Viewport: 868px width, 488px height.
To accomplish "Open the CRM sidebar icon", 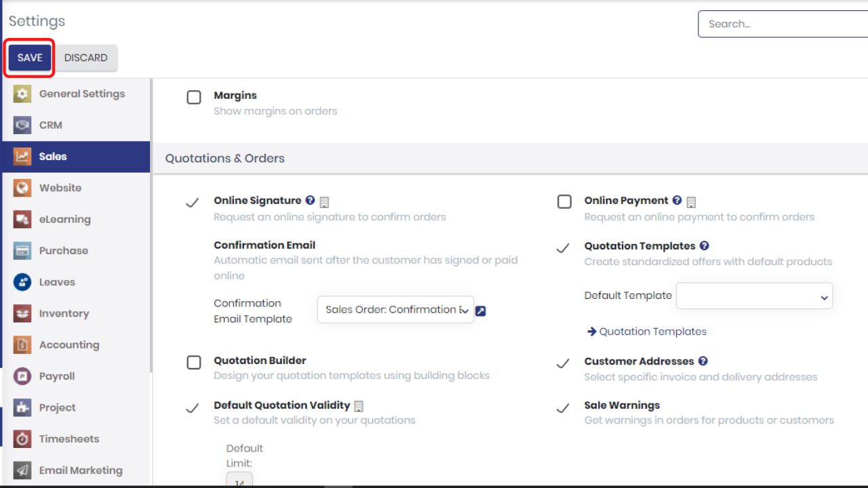I will coord(22,125).
